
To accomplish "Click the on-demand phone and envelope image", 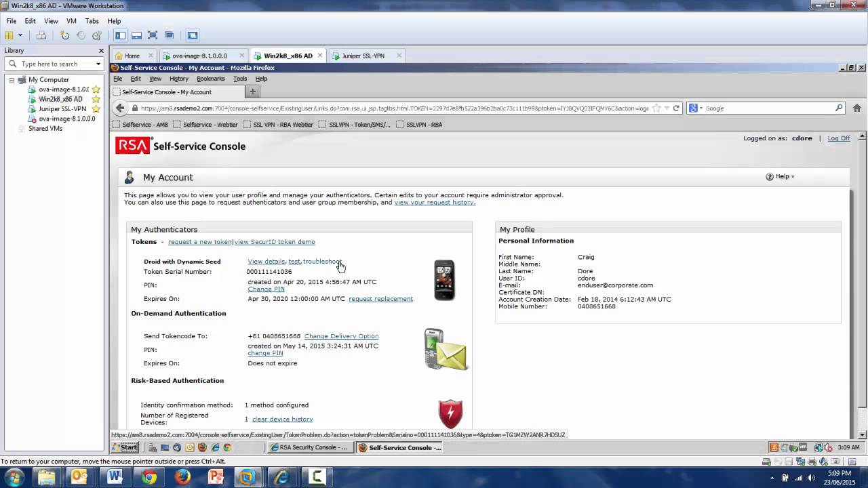I will (x=446, y=349).
